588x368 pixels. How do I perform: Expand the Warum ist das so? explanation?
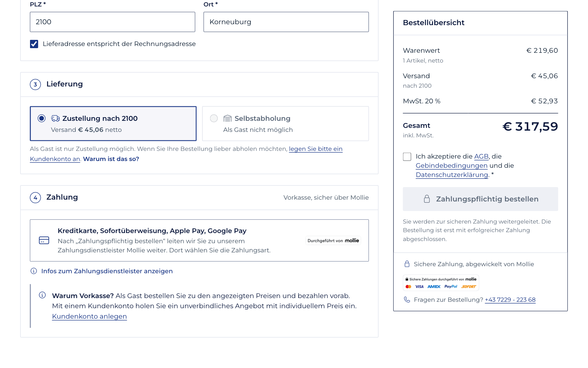pyautogui.click(x=111, y=159)
